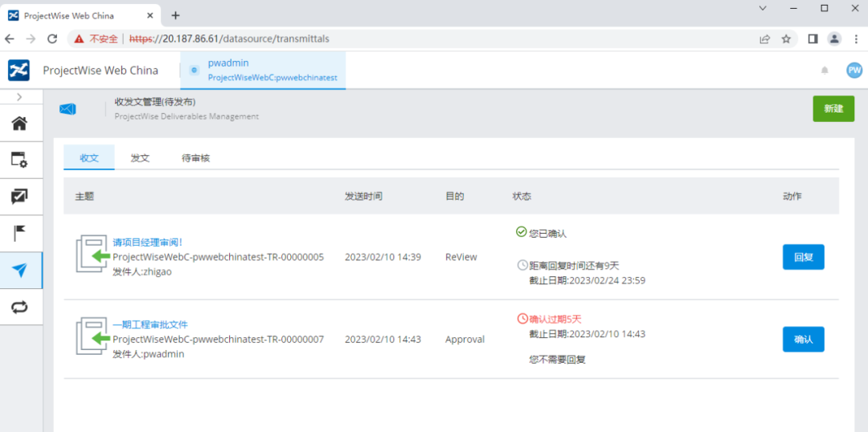Click the 2023/02/10 14:39 send time

tap(383, 257)
